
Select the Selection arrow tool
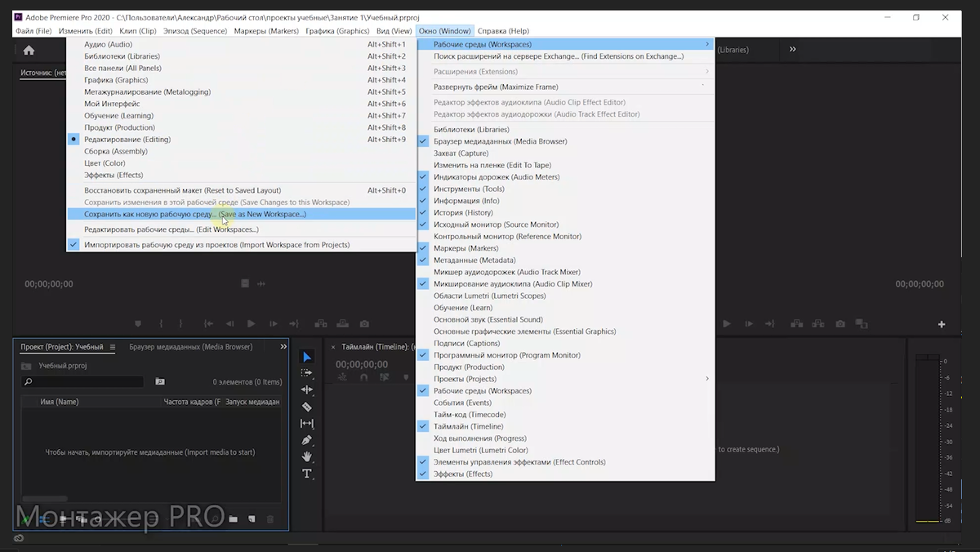(x=307, y=357)
